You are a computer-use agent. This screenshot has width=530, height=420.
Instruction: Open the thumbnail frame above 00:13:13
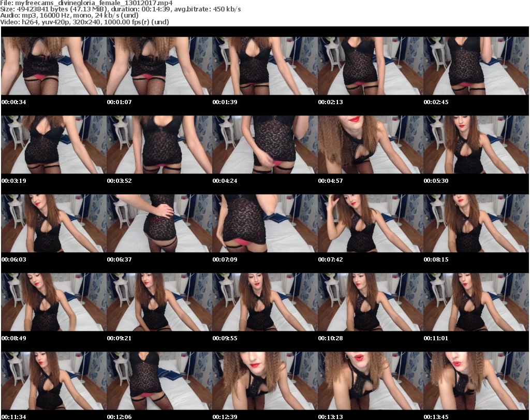[x=371, y=381]
